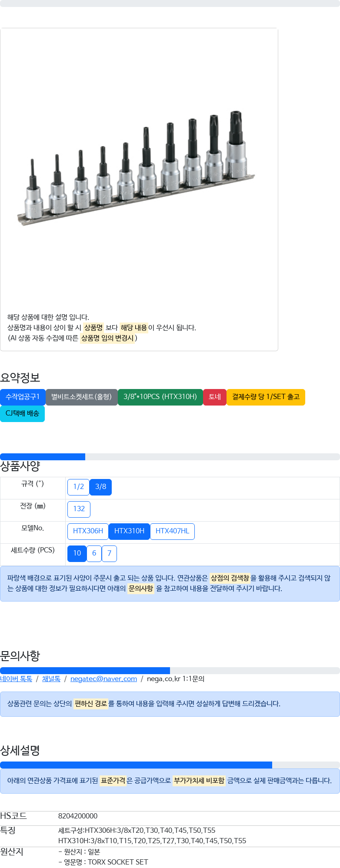This screenshot has height=868, width=340.
Task: Click the 토네 brand badge
Action: [x=215, y=397]
